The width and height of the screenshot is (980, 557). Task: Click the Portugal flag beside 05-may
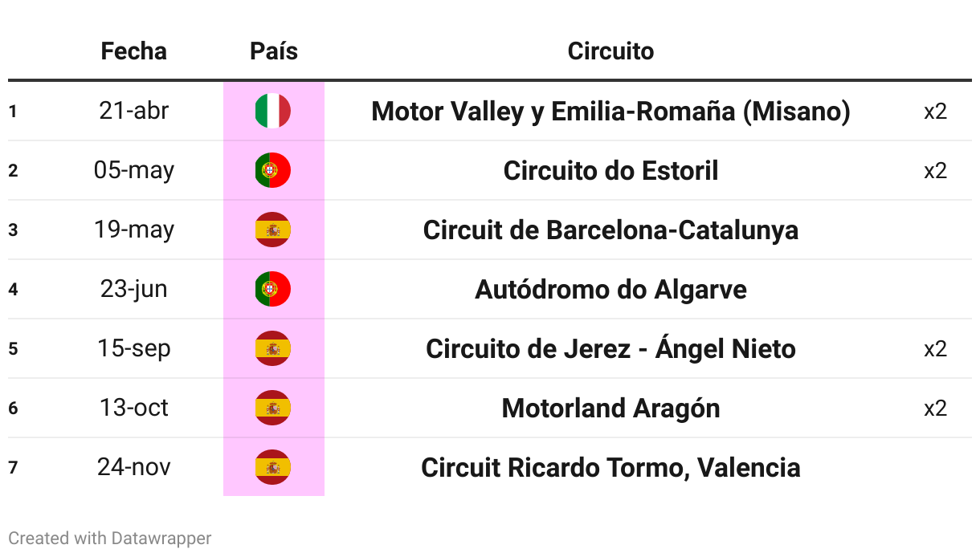click(x=273, y=170)
